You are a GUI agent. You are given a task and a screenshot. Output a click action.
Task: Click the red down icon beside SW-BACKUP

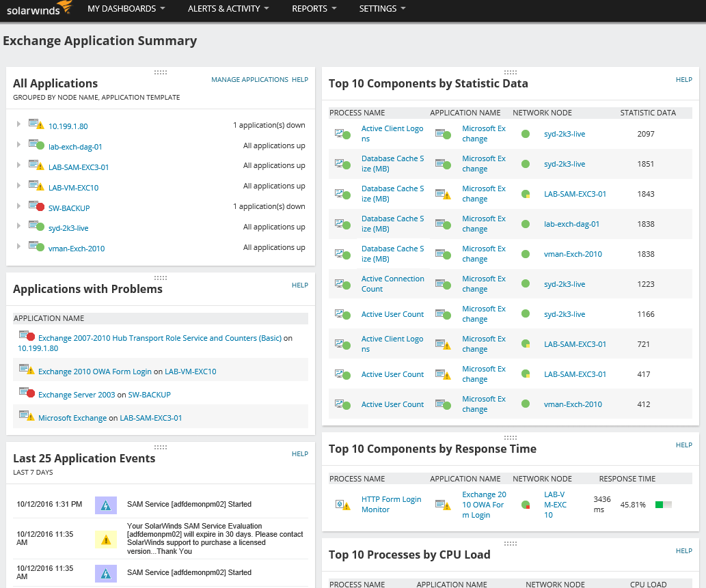point(36,206)
